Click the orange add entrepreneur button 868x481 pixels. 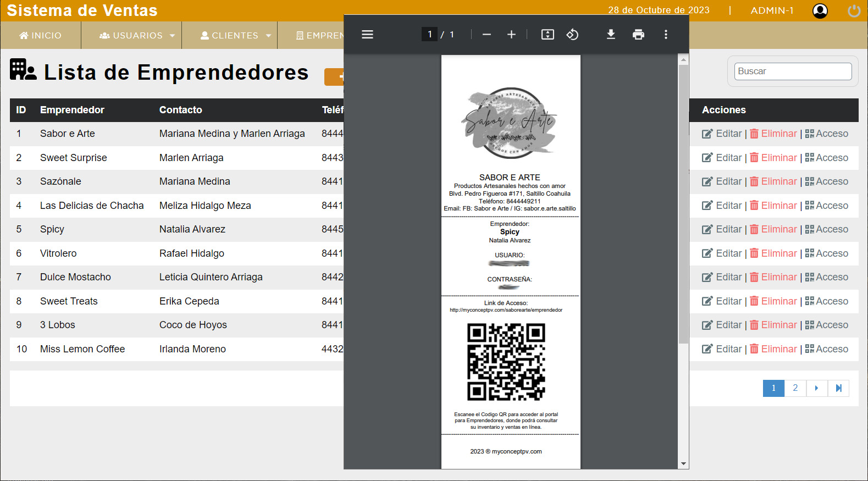pyautogui.click(x=334, y=77)
